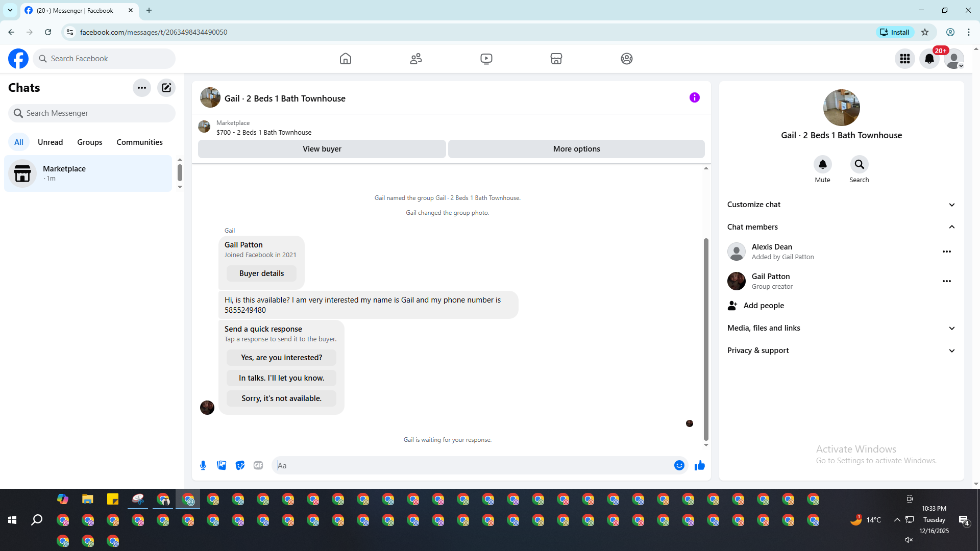
Task: Search in conversation magnifier icon
Action: pos(860,164)
